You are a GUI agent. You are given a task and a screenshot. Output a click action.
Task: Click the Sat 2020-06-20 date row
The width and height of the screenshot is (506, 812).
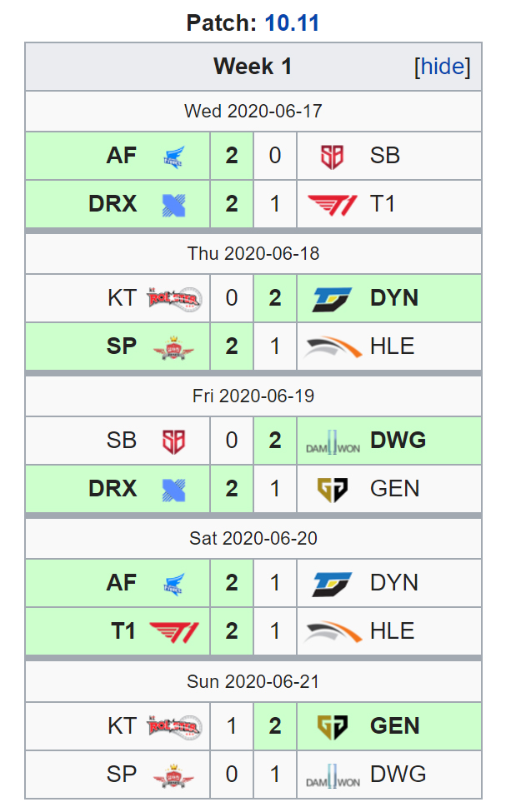(x=253, y=539)
